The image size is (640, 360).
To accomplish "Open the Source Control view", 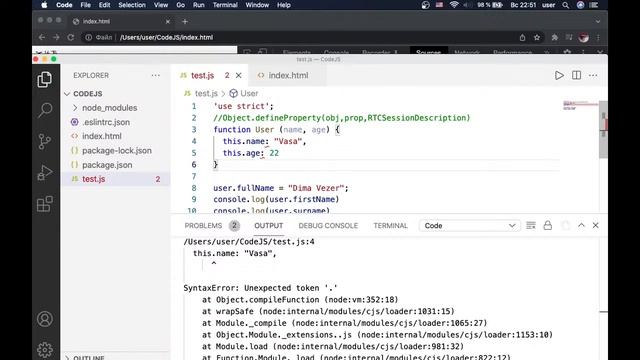I will pyautogui.click(x=45, y=141).
